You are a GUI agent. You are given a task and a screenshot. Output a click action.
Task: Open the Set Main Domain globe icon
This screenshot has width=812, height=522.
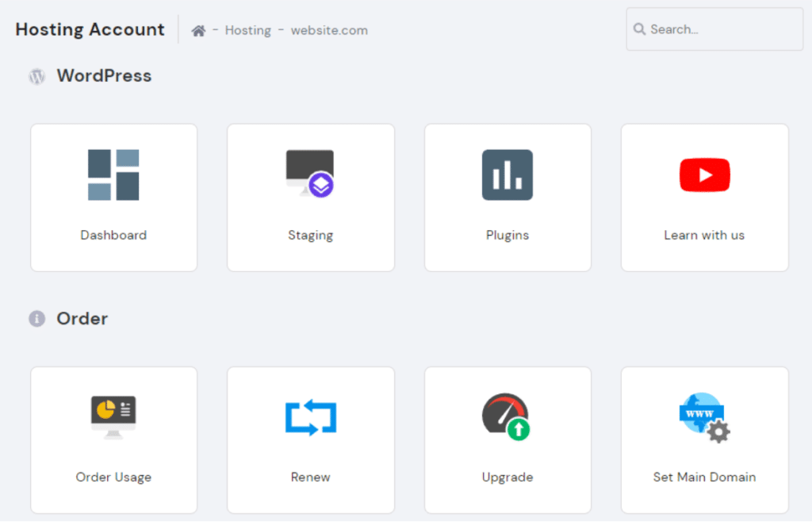point(704,417)
